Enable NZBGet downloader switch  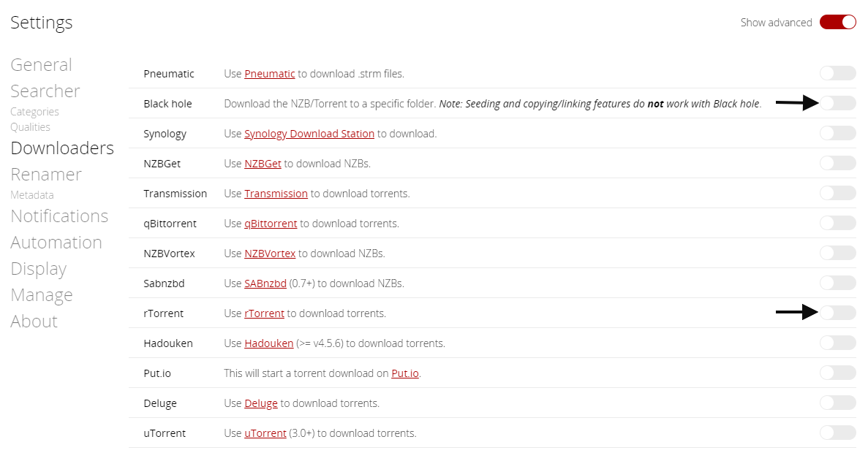pyautogui.click(x=837, y=163)
